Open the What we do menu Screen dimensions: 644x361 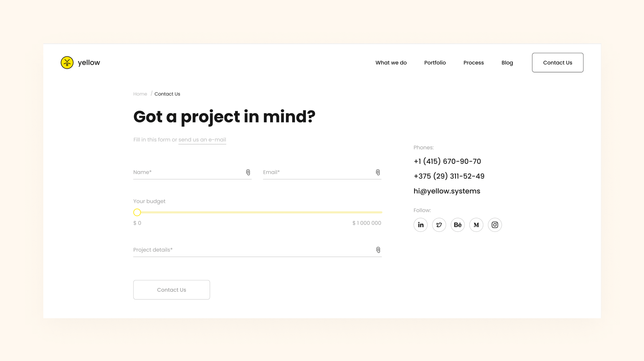pos(391,63)
